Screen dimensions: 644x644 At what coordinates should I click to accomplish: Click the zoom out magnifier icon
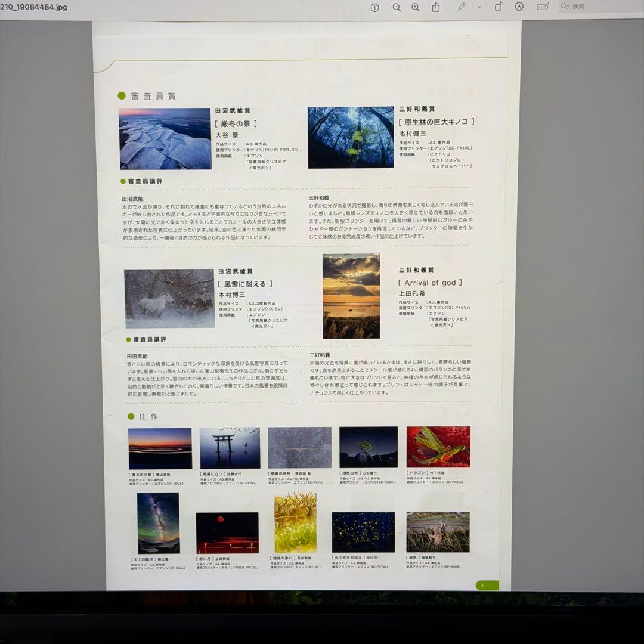397,7
